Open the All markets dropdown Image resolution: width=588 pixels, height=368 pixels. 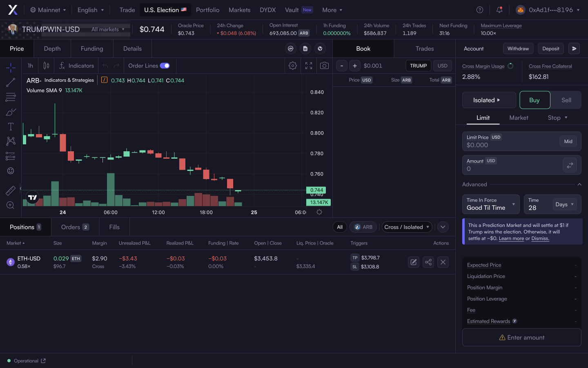tap(108, 29)
